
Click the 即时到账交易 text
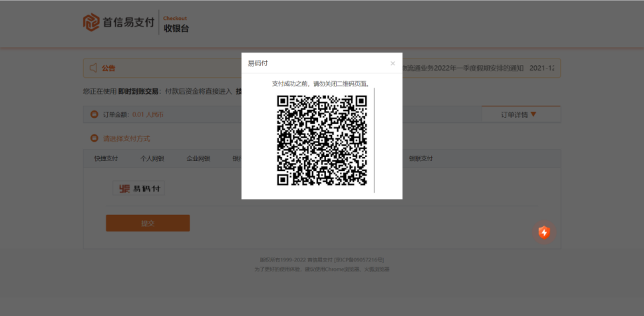[138, 91]
